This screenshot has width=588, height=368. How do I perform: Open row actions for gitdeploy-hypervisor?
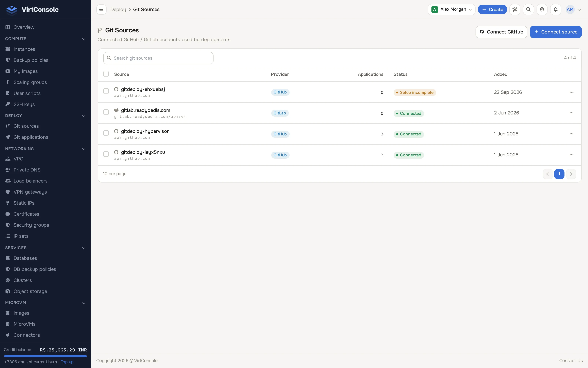click(x=571, y=134)
